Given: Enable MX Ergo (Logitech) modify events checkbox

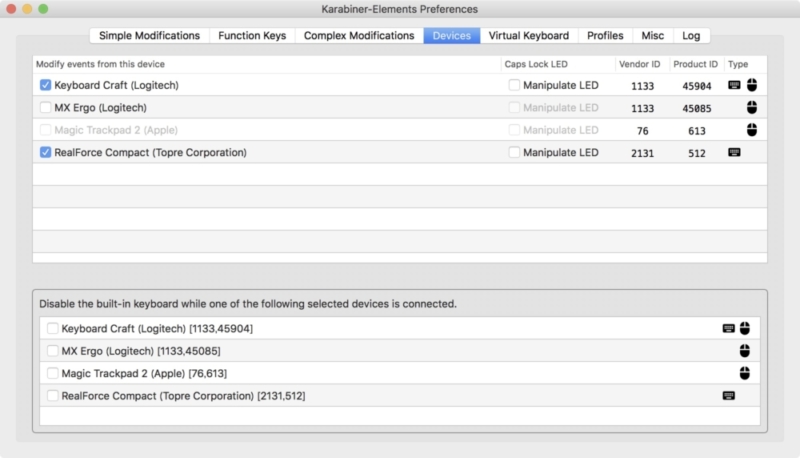Looking at the screenshot, I should (45, 108).
